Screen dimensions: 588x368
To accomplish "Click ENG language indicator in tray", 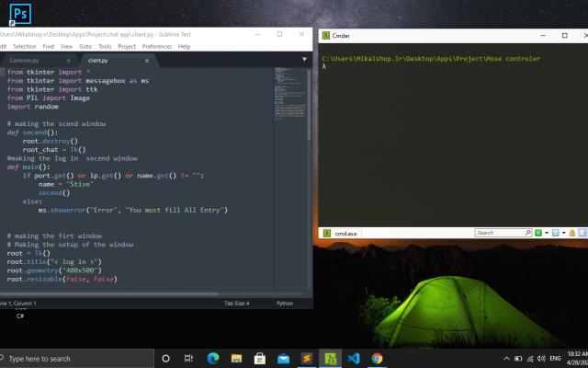I will (x=555, y=359).
